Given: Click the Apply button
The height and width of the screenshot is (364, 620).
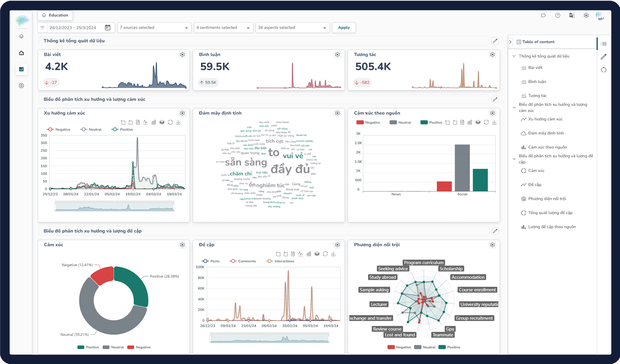Looking at the screenshot, I should (x=344, y=28).
